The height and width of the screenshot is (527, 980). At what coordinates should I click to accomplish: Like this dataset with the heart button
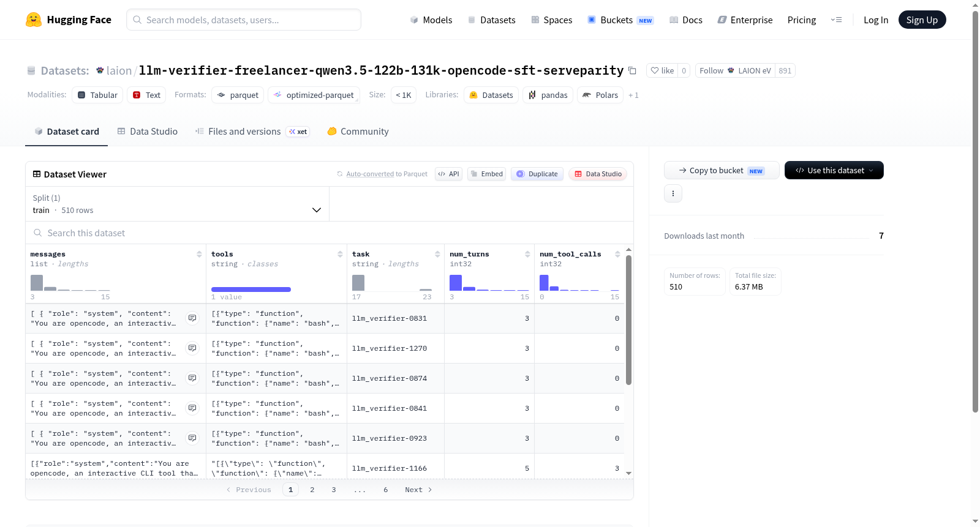(661, 70)
